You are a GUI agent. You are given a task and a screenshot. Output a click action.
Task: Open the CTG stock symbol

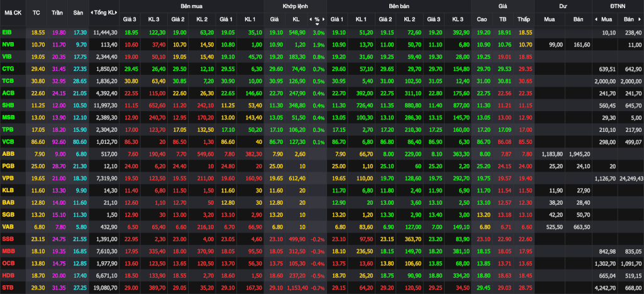click(8, 68)
